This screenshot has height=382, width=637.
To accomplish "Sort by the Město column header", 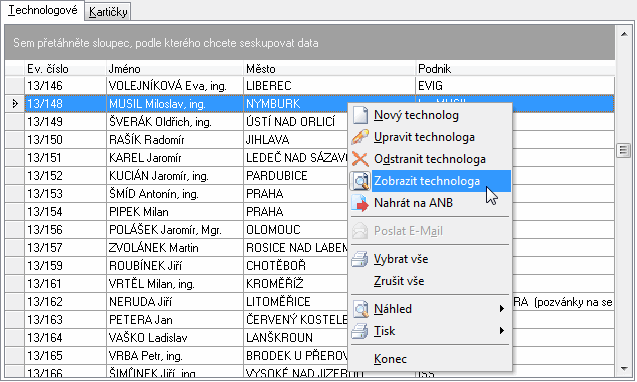I will (x=329, y=69).
